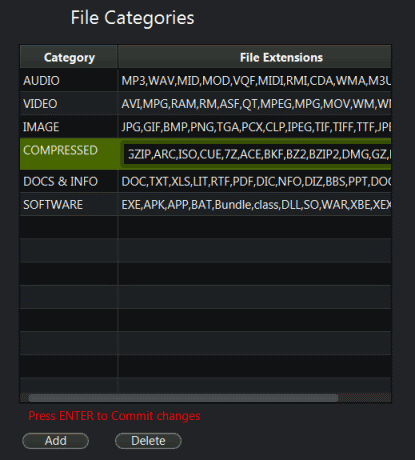This screenshot has width=415, height=460.
Task: Click inside the COMPRESSED extensions edit field
Action: pos(257,154)
